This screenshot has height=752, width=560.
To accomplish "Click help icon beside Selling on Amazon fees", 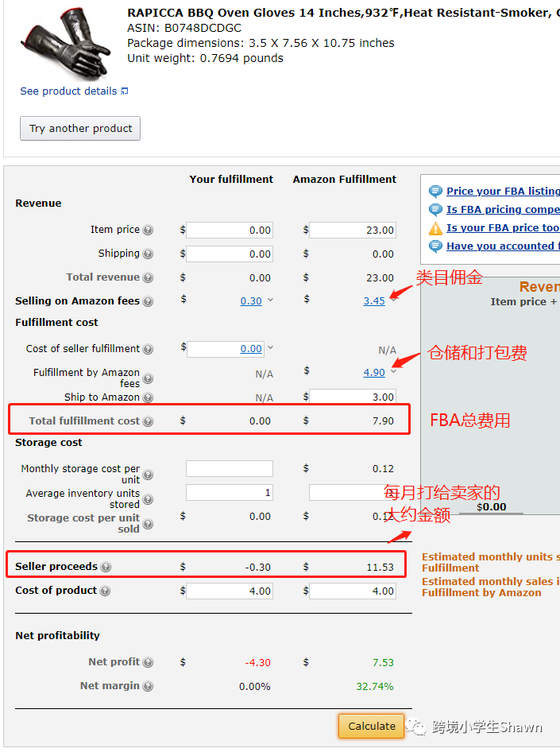I will pyautogui.click(x=148, y=301).
